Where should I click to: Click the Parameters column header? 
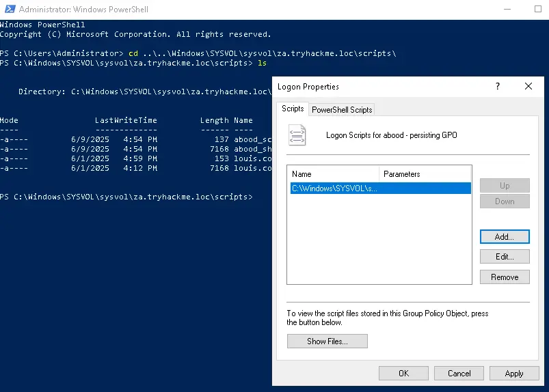[x=425, y=173]
